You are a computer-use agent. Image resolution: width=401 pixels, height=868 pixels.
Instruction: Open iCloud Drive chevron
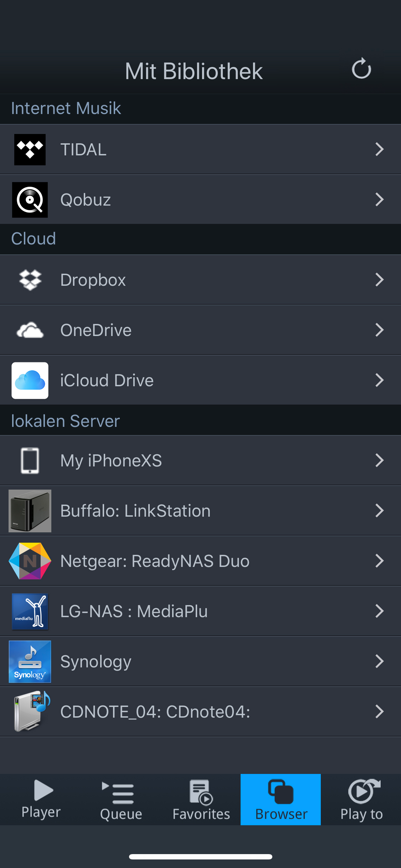point(380,380)
